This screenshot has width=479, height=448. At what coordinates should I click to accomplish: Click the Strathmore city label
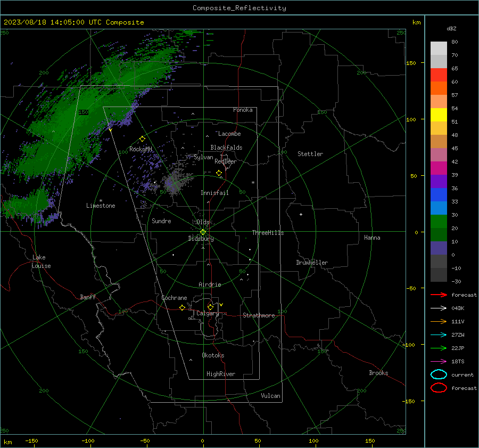coord(259,315)
